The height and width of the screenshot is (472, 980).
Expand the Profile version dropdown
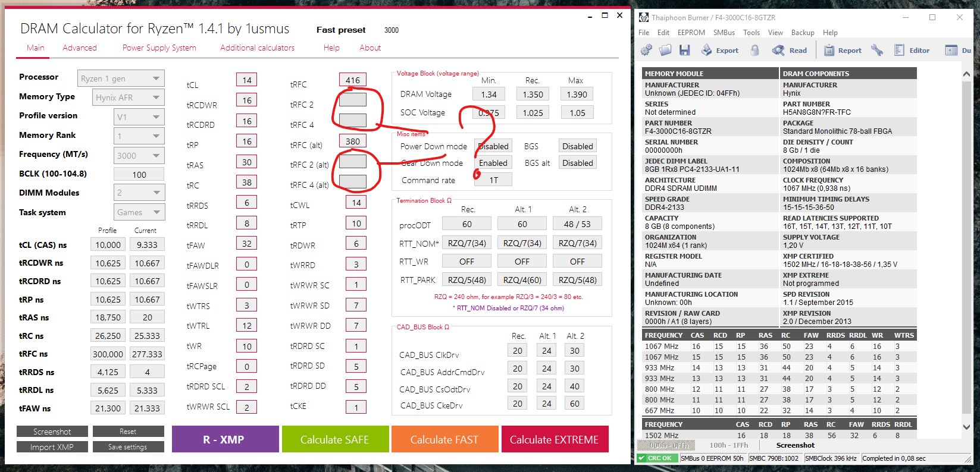point(139,117)
